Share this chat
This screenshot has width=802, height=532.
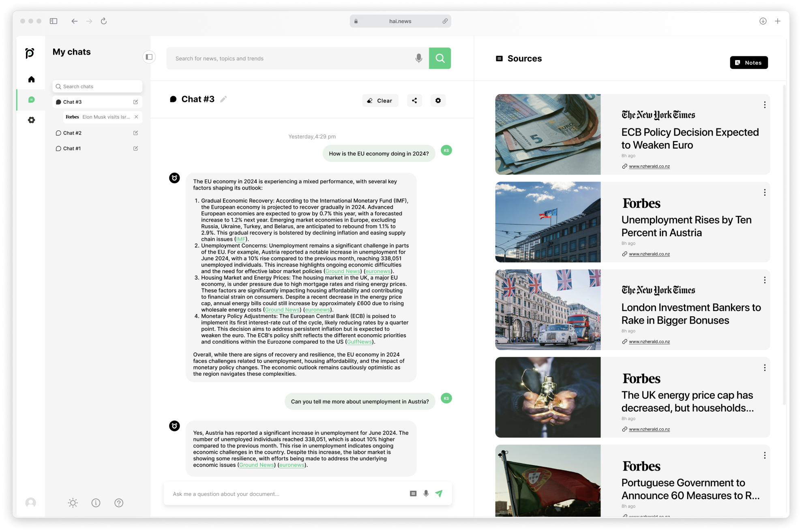pyautogui.click(x=414, y=100)
